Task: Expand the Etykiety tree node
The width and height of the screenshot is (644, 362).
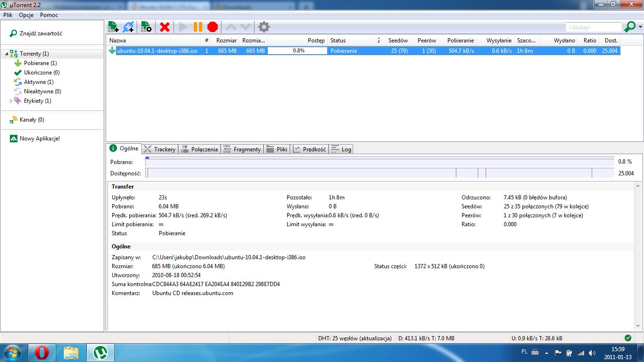Action: 11,101
